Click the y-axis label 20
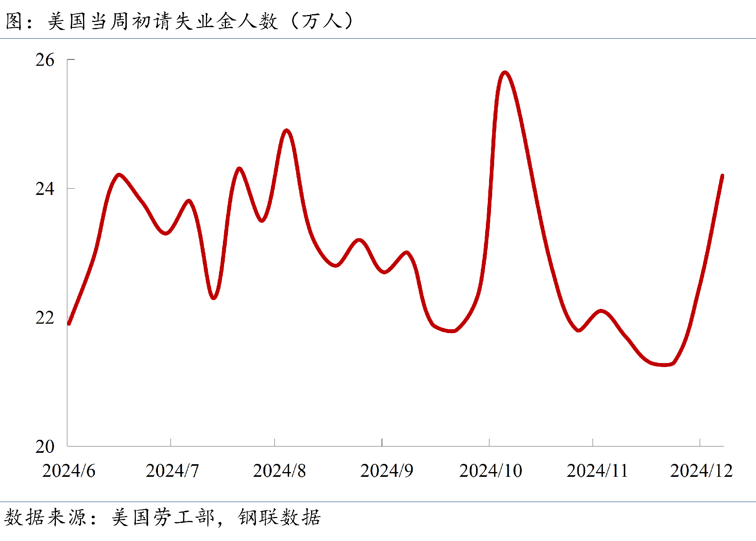 (x=44, y=447)
